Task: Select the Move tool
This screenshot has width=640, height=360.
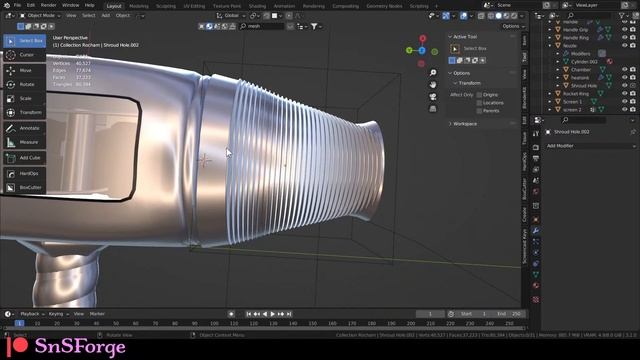Action: coord(24,70)
